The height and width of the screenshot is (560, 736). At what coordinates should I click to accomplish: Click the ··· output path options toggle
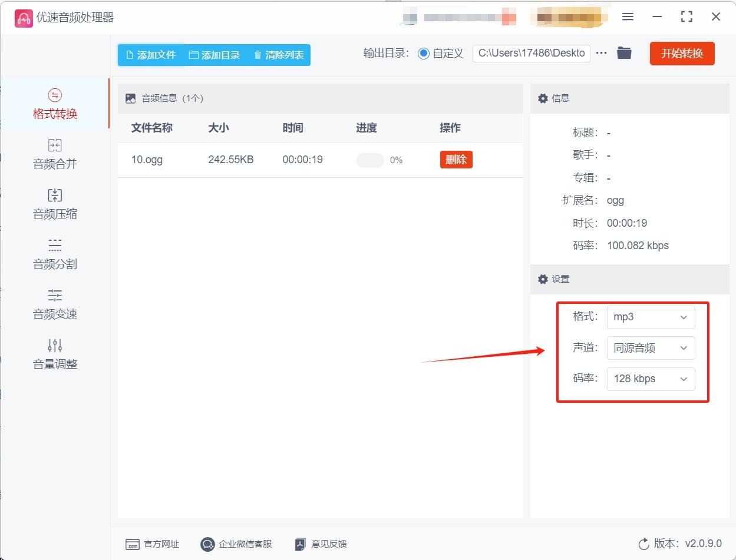coord(601,52)
